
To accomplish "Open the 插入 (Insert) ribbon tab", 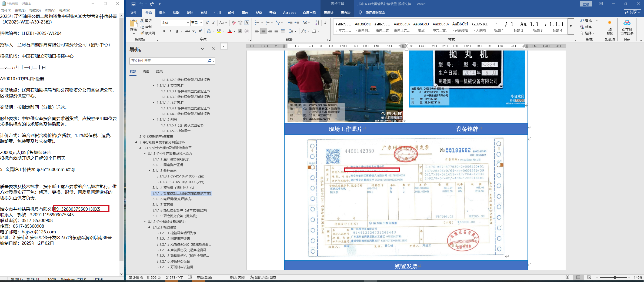I will 162,13.
